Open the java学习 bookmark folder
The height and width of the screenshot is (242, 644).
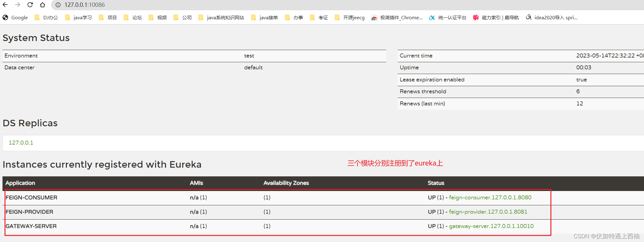[78, 18]
